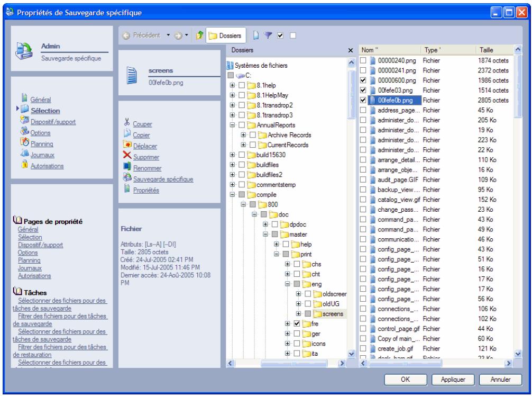This screenshot has width=532, height=396.
Task: Click the Couper scissors icon
Action: [127, 122]
